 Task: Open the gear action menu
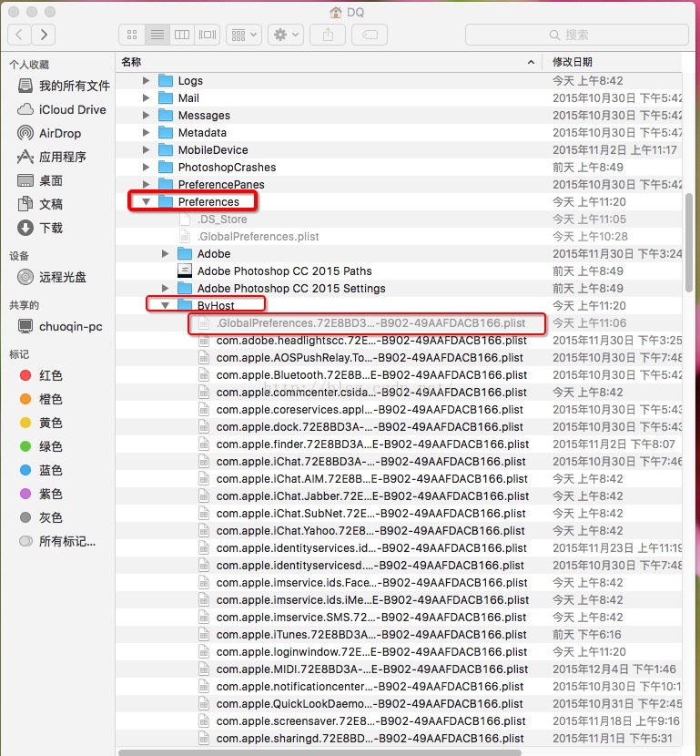286,35
